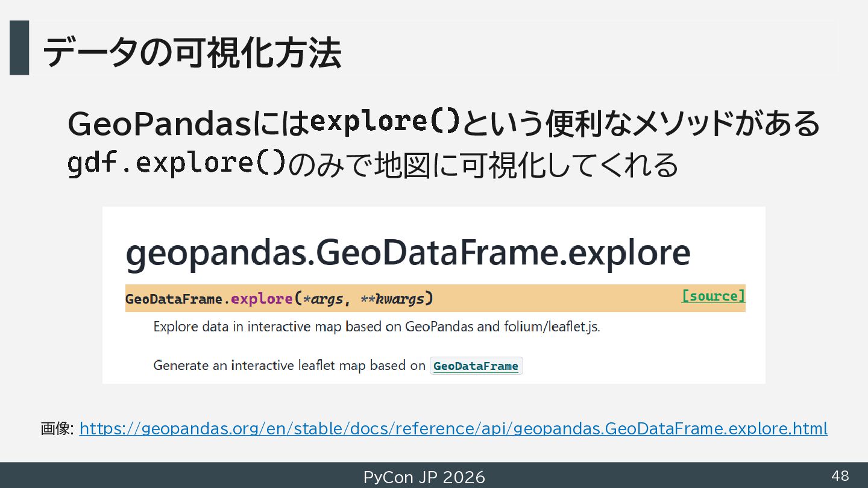Click the documentation screenshot image
This screenshot has width=868, height=488.
point(434,295)
